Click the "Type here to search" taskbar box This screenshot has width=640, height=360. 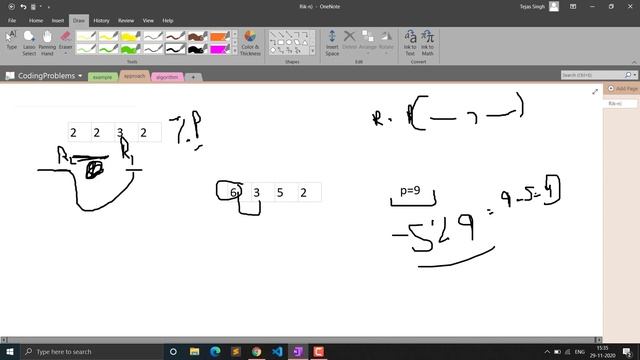click(x=91, y=351)
